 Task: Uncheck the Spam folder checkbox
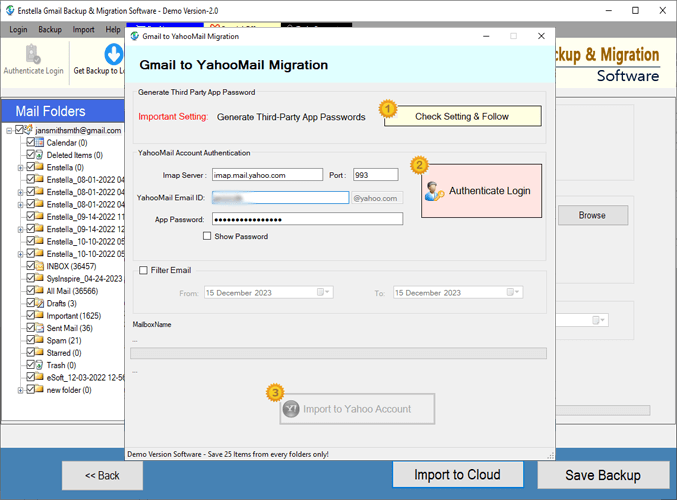[x=30, y=340]
